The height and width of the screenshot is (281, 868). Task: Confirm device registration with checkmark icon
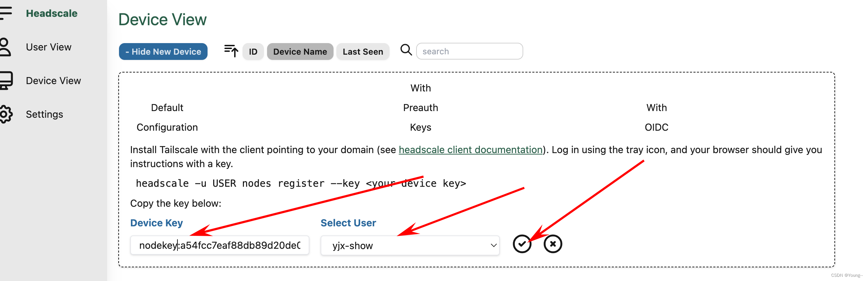[x=522, y=244]
